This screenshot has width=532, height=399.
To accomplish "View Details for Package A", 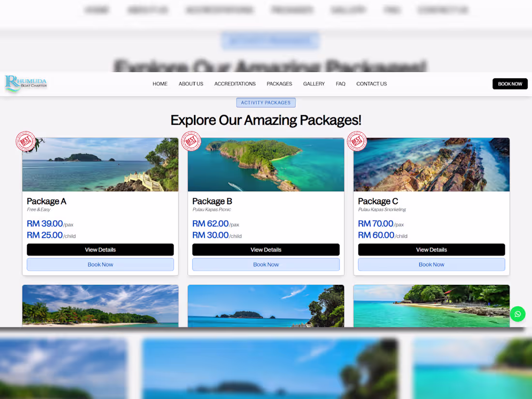I will (x=100, y=250).
